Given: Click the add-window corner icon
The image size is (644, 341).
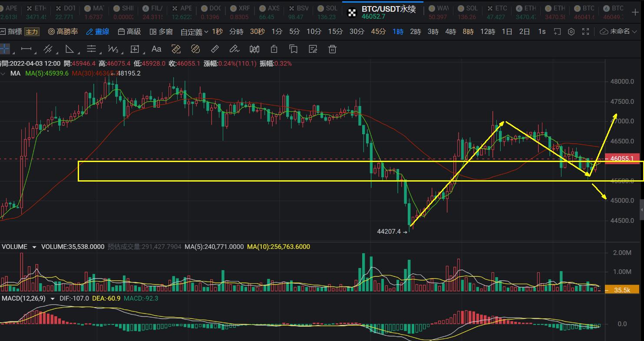Looking at the screenshot, I should pos(557,32).
